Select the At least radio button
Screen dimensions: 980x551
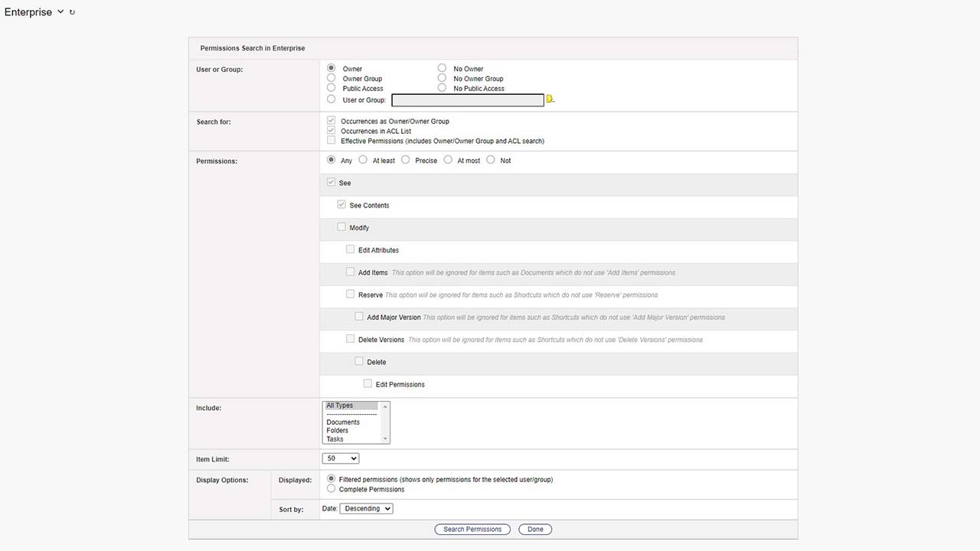[x=364, y=160]
